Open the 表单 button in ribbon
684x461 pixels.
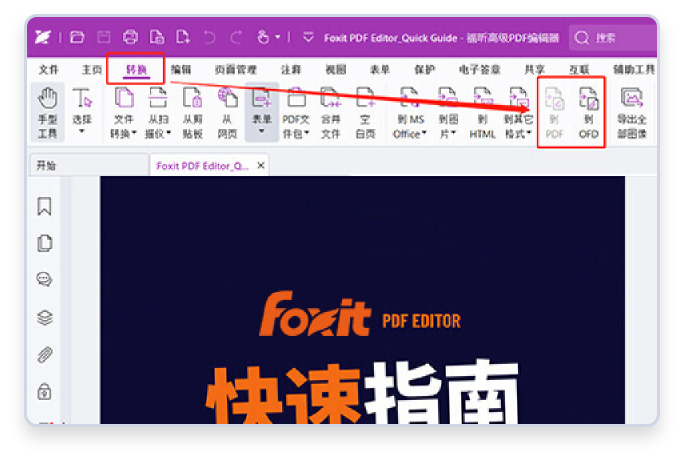262,111
